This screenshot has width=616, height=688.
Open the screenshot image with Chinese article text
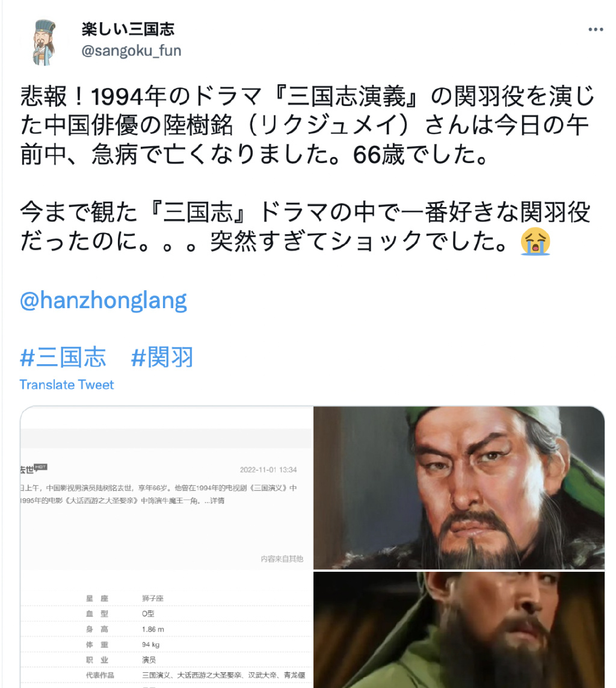[x=166, y=547]
